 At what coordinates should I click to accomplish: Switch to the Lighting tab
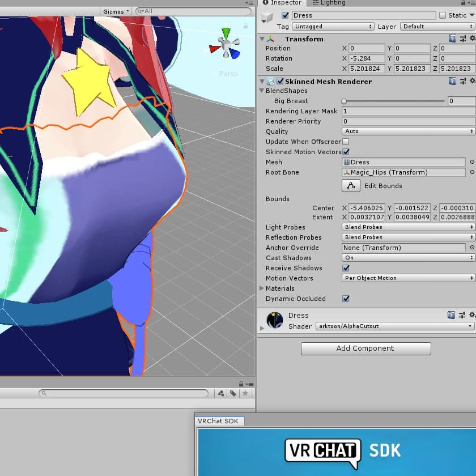(x=329, y=3)
